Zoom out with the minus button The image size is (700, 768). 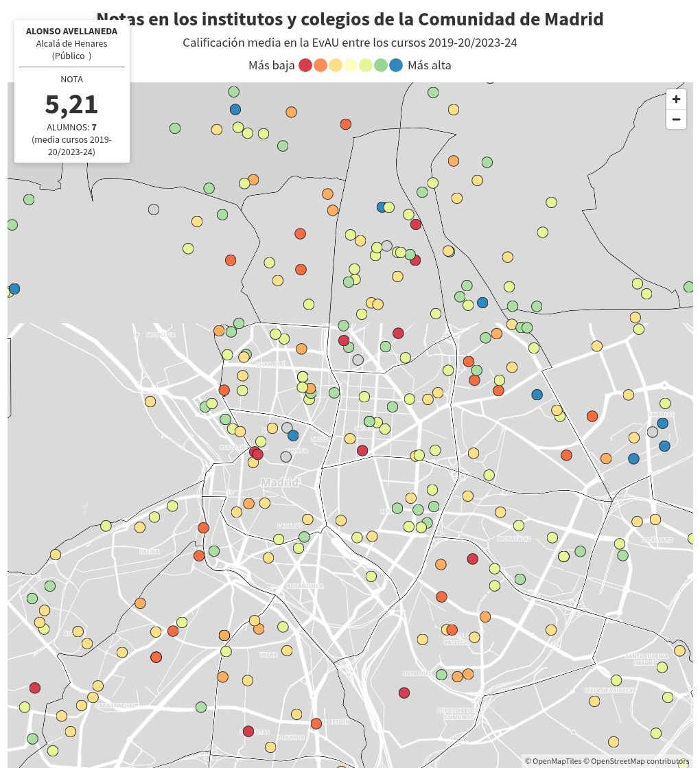[675, 119]
